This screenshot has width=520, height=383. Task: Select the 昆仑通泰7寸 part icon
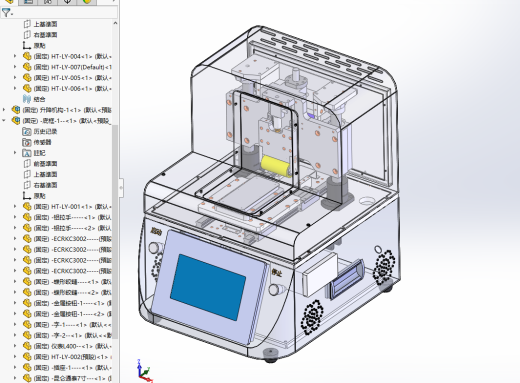tap(27, 378)
